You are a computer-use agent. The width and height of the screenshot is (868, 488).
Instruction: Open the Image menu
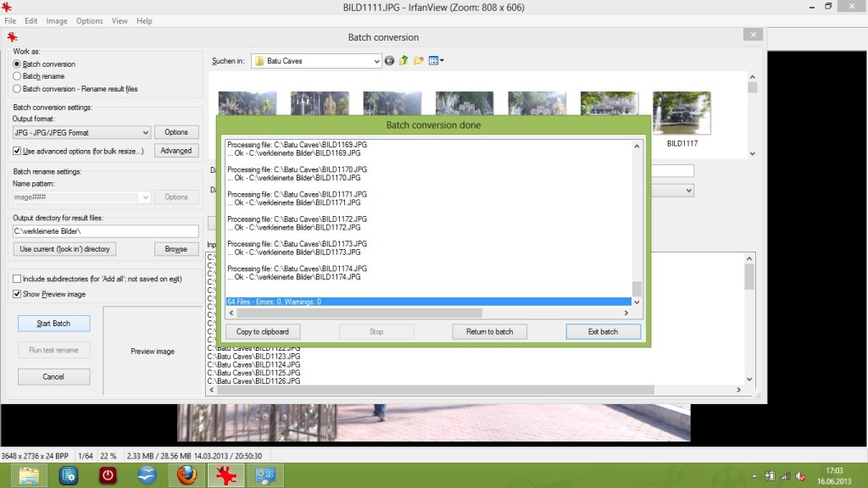(x=57, y=20)
